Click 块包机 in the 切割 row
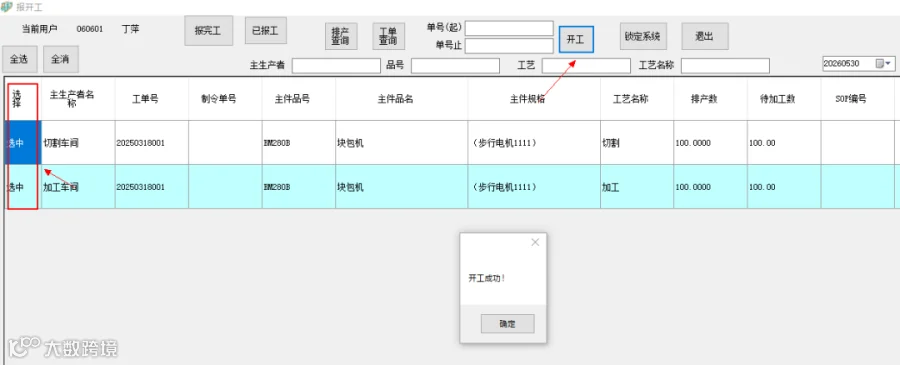 point(401,143)
